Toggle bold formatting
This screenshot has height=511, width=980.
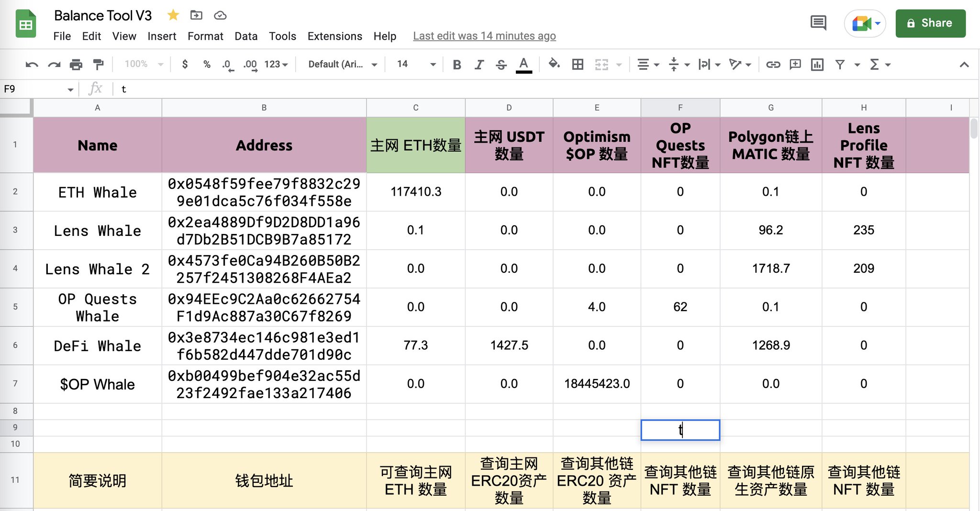pyautogui.click(x=457, y=65)
